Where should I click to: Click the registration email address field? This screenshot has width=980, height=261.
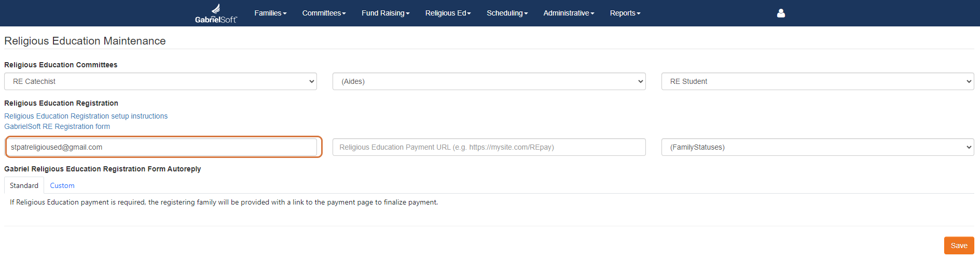click(x=161, y=147)
